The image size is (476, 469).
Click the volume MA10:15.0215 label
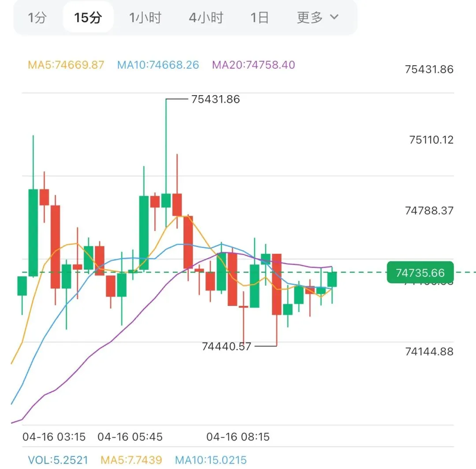click(211, 460)
